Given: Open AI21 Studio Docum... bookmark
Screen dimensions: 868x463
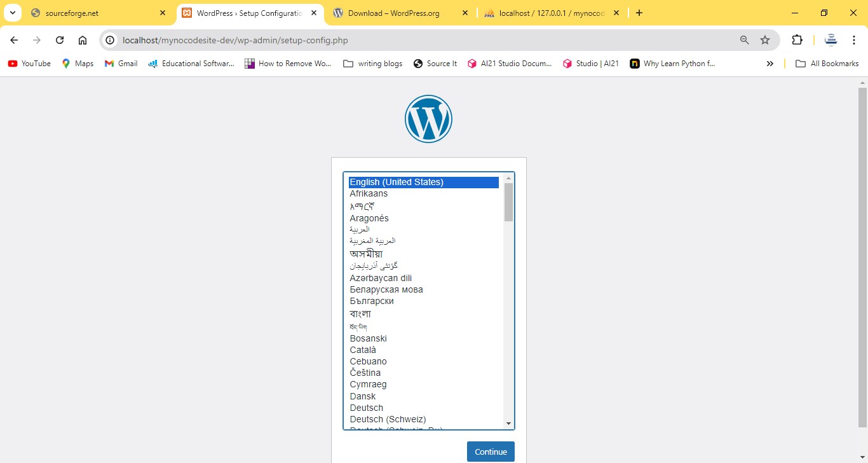Looking at the screenshot, I should (x=510, y=64).
